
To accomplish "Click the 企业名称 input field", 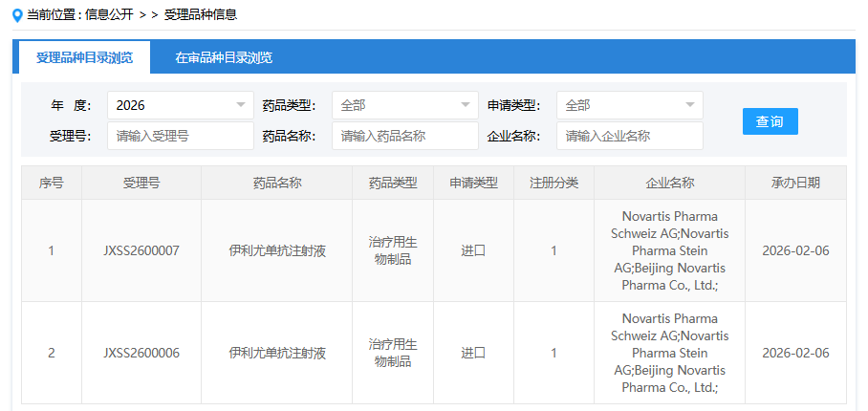I will [629, 136].
